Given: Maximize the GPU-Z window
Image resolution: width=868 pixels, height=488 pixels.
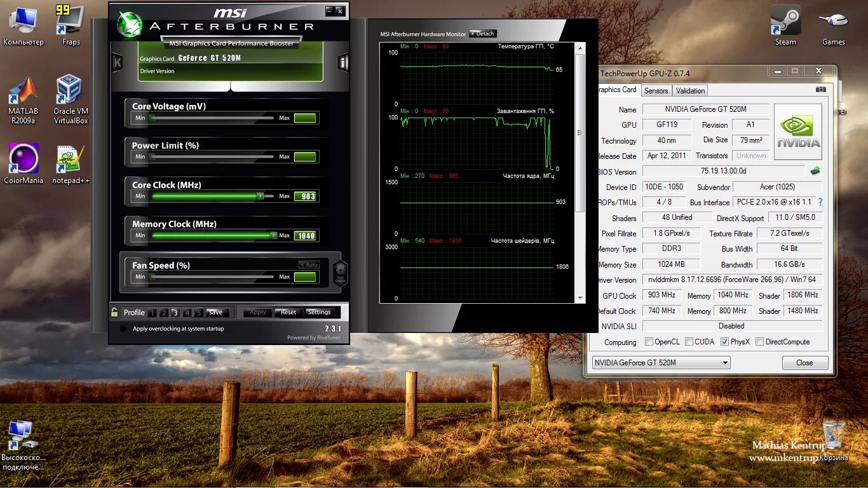Looking at the screenshot, I should [x=795, y=71].
